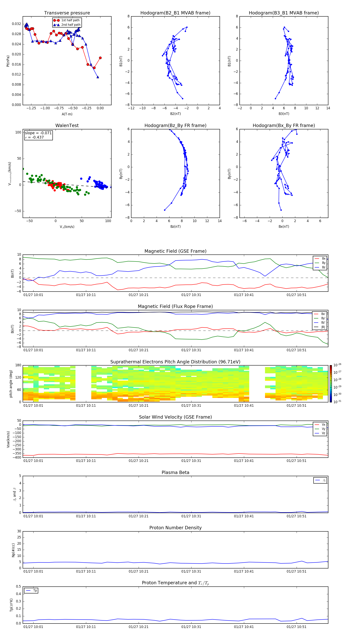Screen dimensions: 351x644
Task: Click the Proton Temperature and Te/Tp title
Action: (x=175, y=583)
